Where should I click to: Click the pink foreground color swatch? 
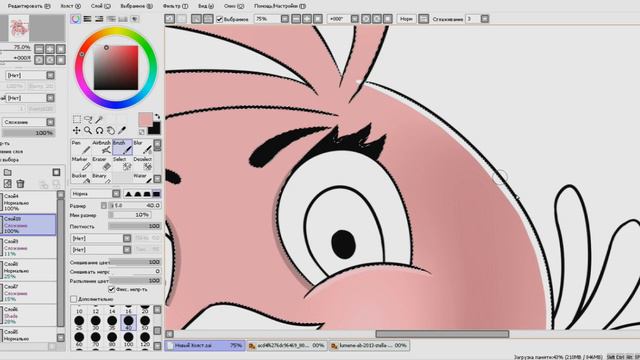[144, 120]
